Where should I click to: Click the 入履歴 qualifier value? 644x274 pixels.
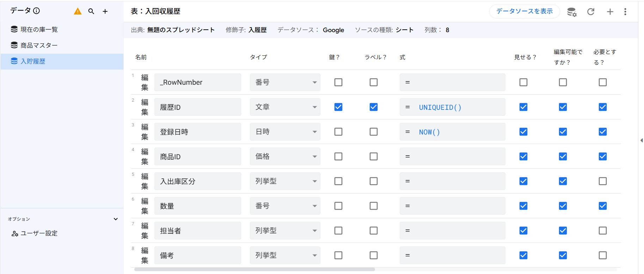coord(258,30)
